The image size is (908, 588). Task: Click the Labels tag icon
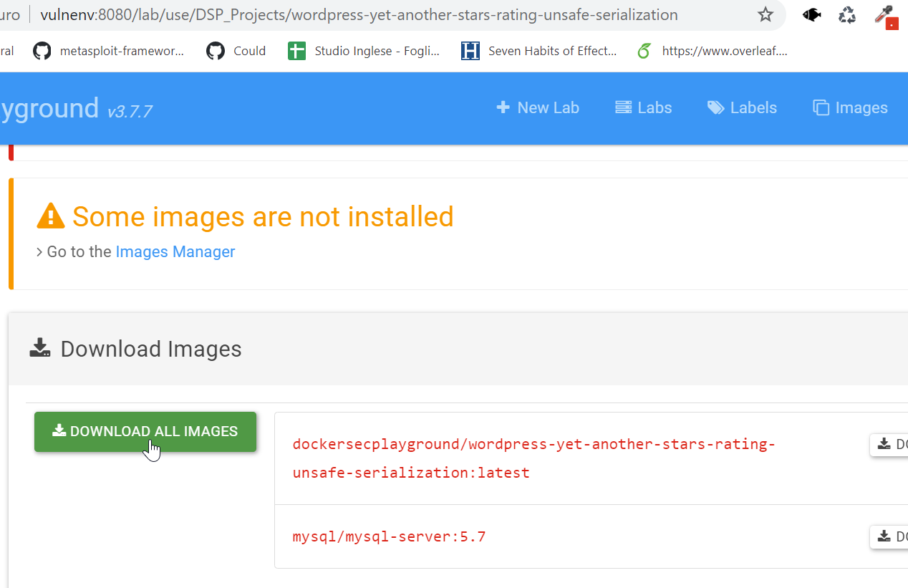pos(715,107)
